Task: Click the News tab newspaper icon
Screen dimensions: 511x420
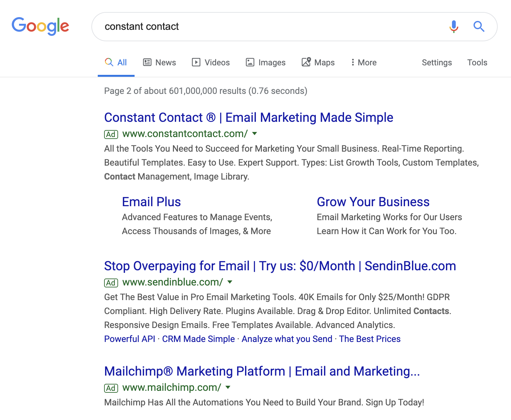Action: [147, 62]
